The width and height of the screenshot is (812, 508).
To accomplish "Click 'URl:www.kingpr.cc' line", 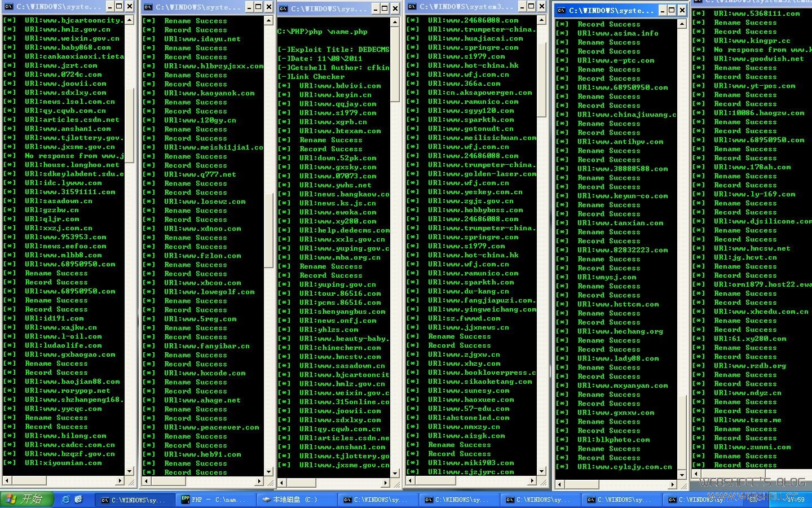I will coord(752,41).
